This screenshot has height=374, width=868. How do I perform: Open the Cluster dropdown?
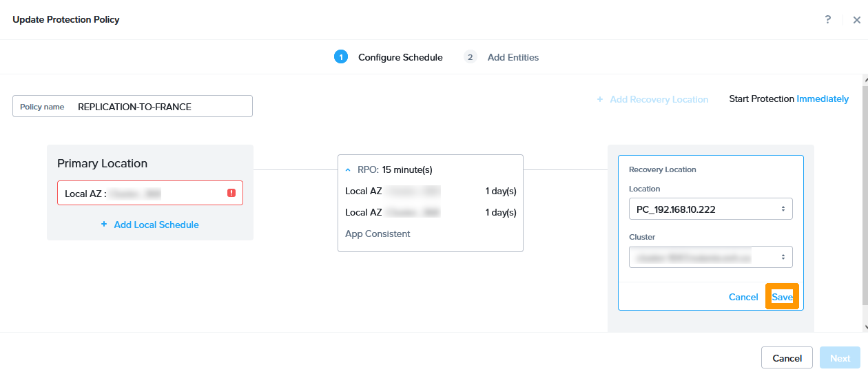(710, 257)
